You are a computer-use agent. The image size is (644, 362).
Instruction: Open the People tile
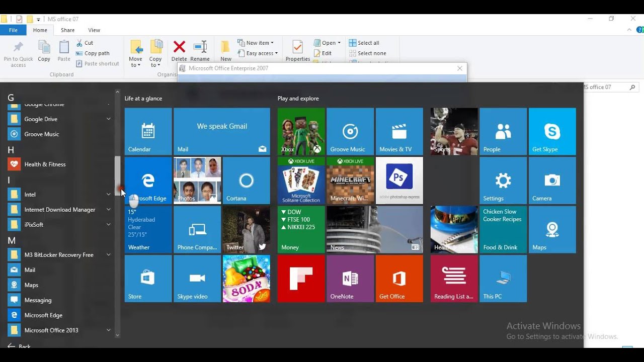pyautogui.click(x=503, y=131)
